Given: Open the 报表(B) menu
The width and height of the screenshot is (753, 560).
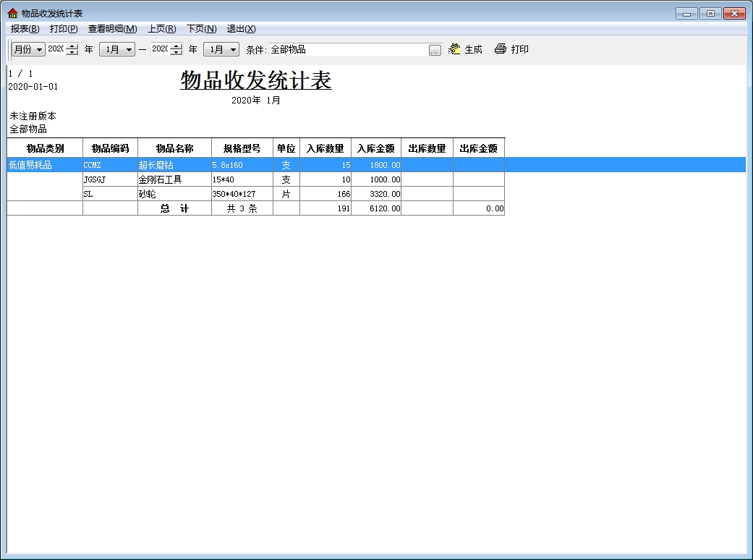Looking at the screenshot, I should pyautogui.click(x=25, y=29).
